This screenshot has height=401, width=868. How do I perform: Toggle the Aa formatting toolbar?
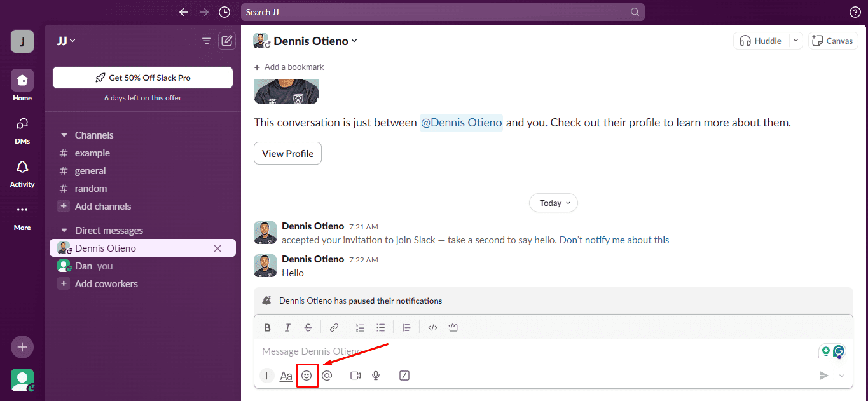286,376
